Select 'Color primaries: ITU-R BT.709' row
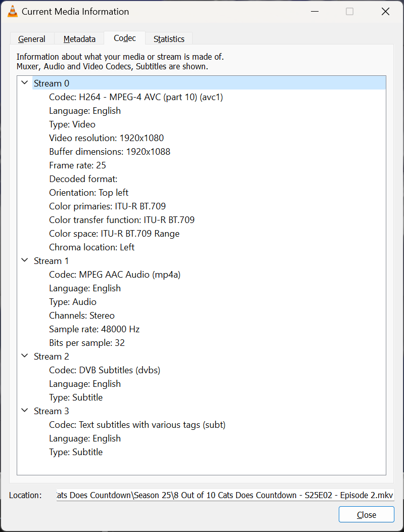 pyautogui.click(x=107, y=206)
